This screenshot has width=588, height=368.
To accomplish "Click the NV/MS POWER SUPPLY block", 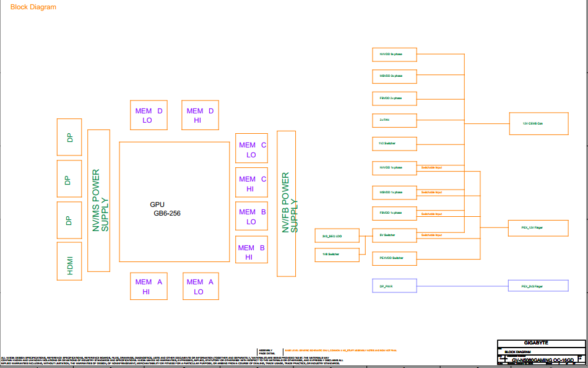I will click(x=98, y=201).
